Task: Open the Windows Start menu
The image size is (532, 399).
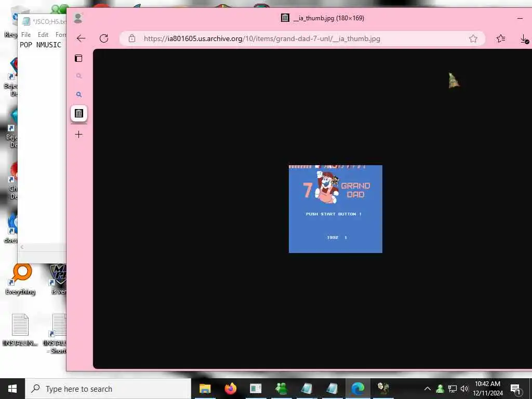Action: 12,389
